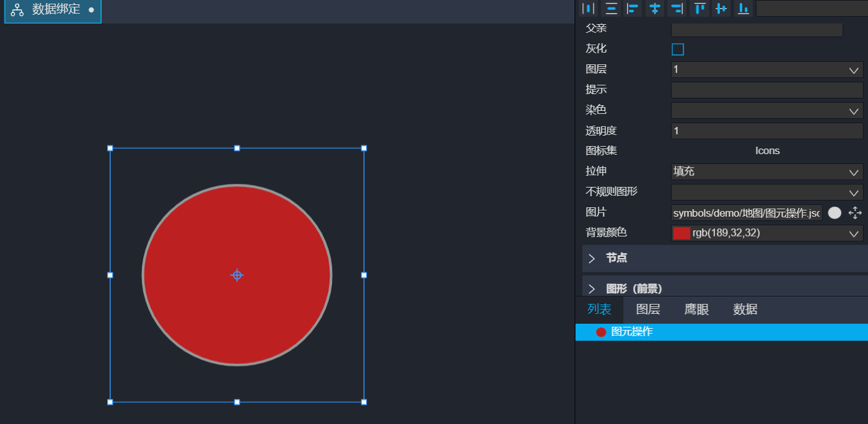
Task: Click the move arrows icon next to 图片 field
Action: coord(856,213)
